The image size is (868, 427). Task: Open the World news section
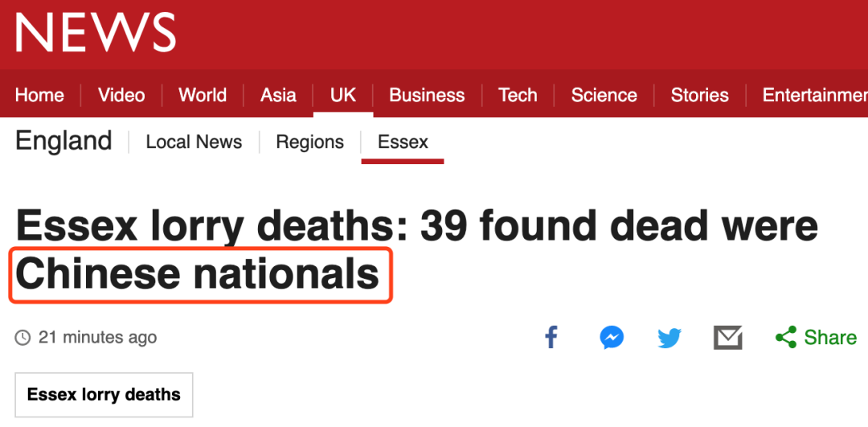click(203, 95)
